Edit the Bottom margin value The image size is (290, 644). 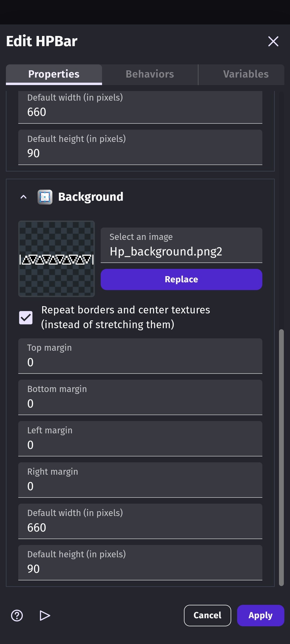tap(140, 403)
